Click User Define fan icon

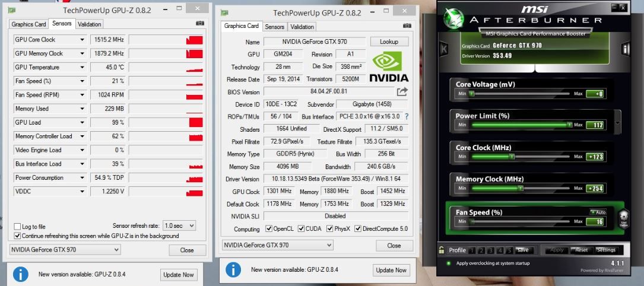tap(623, 218)
